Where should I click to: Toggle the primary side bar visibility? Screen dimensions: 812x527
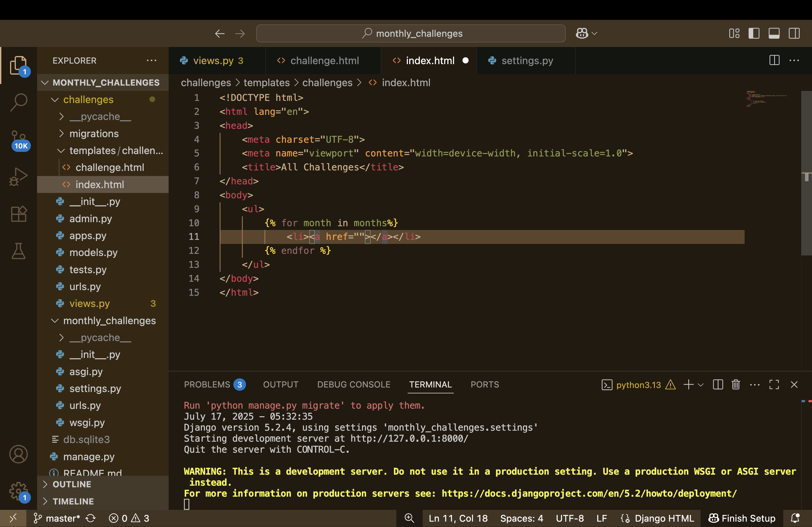[754, 33]
